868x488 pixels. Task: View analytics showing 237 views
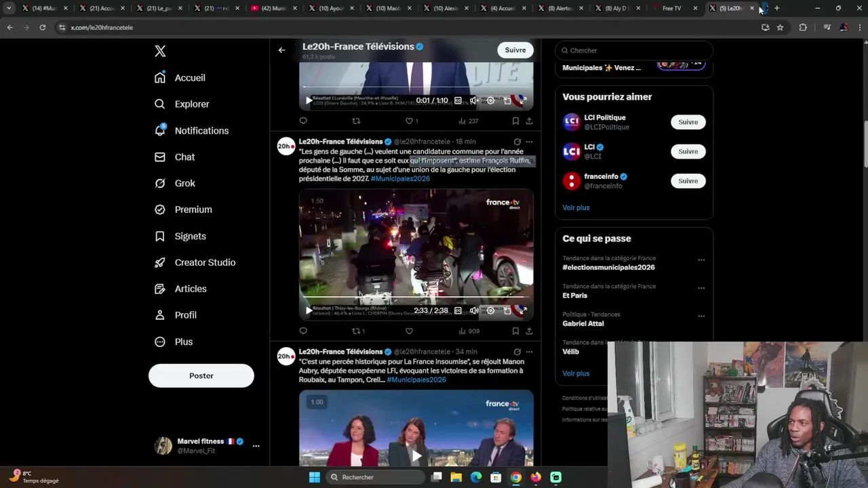click(x=469, y=121)
